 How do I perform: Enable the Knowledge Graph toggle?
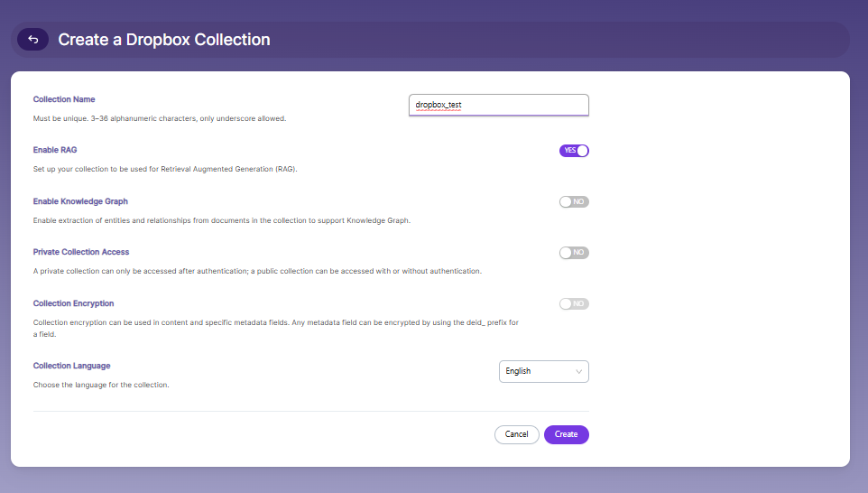point(574,201)
